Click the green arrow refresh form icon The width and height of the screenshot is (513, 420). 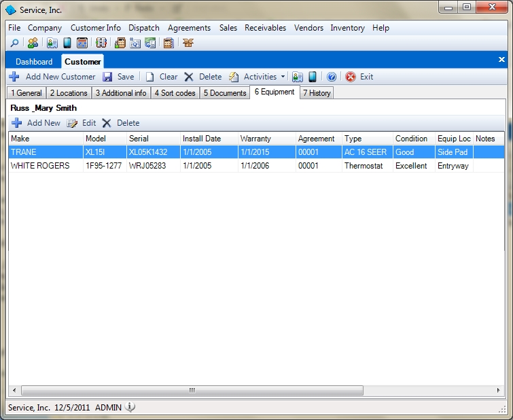pos(150,43)
